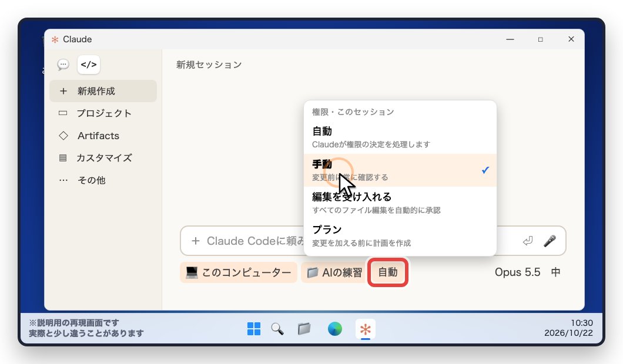
Task: Switch to the chat bubble mode icon
Action: [x=63, y=65]
